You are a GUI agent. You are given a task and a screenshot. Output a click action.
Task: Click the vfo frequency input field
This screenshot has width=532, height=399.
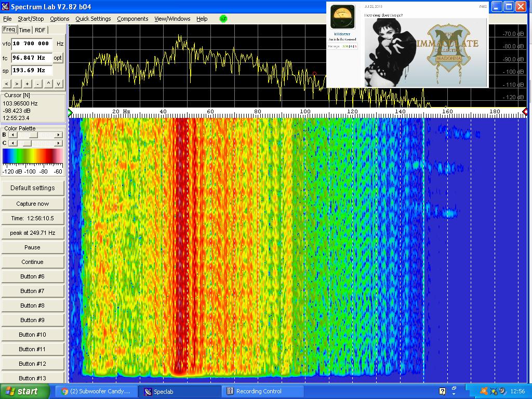[32, 44]
